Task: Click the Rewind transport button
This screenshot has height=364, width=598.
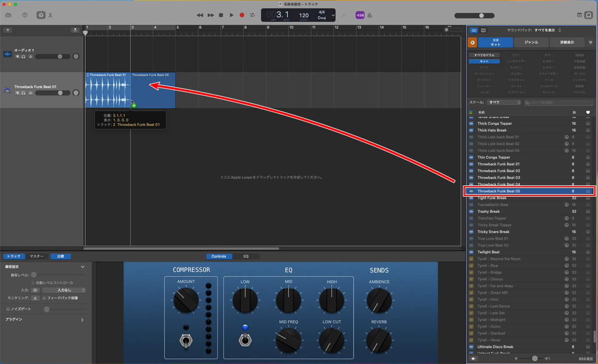Action: (200, 15)
